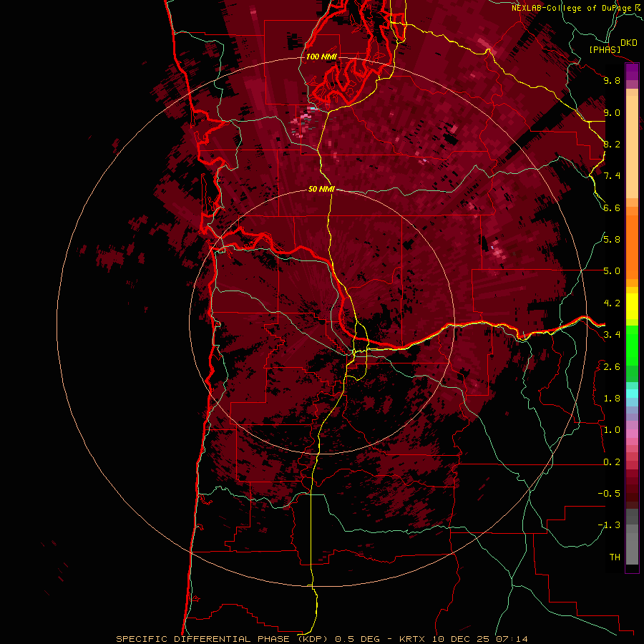The height and width of the screenshot is (644, 644).
Task: Pick the peach color band in legend
Action: pos(632,147)
